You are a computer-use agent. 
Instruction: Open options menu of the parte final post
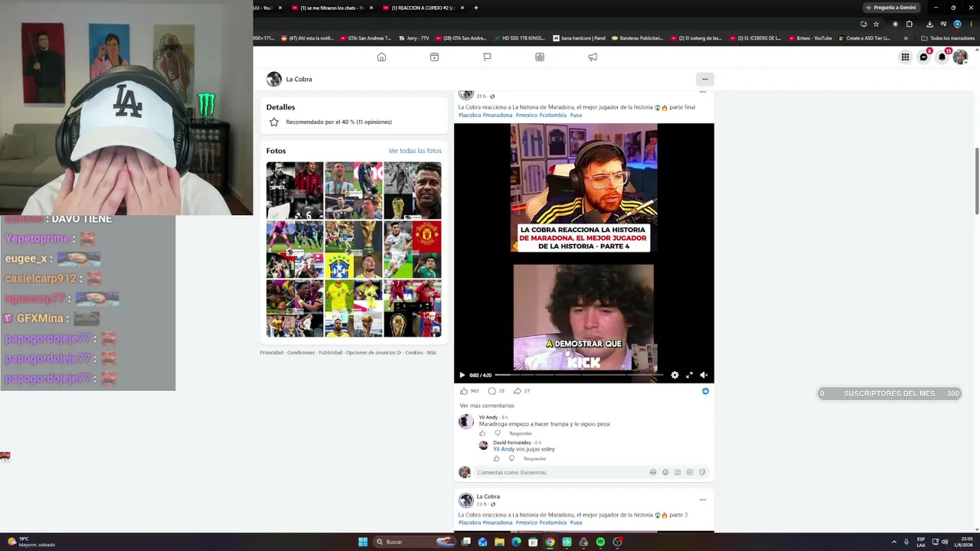pos(703,93)
